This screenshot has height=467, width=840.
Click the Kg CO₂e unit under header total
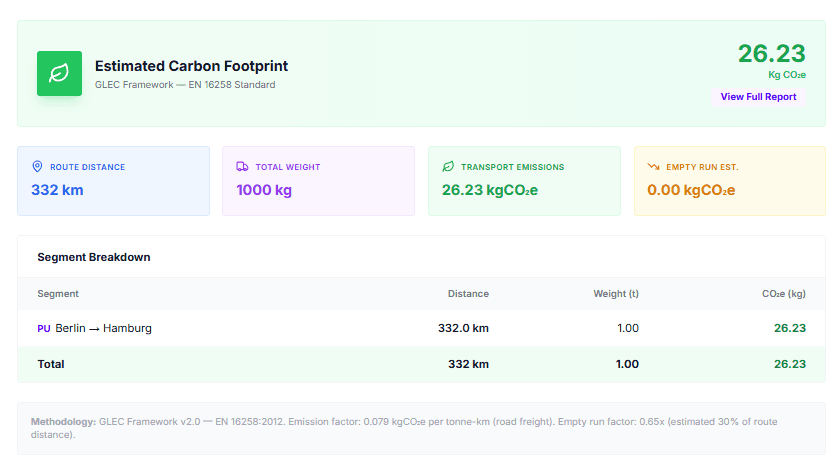click(787, 75)
